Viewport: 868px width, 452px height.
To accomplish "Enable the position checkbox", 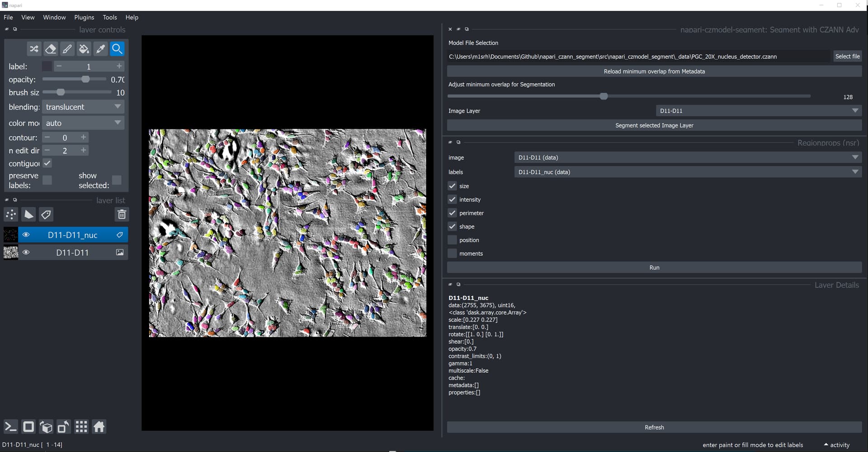I will coord(452,240).
